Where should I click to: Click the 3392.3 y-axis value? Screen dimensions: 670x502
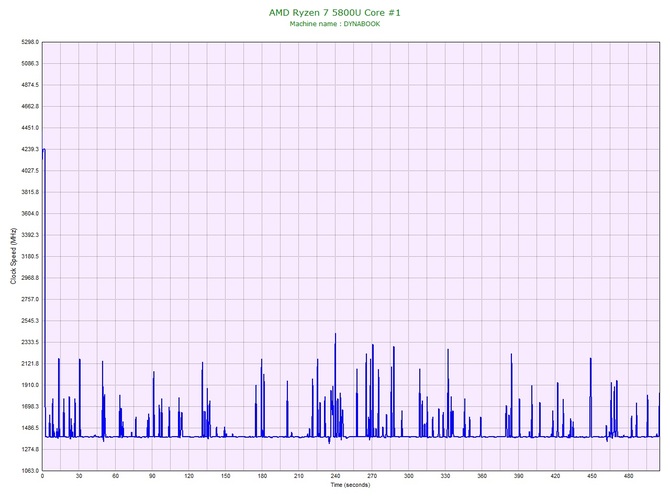[x=30, y=235]
